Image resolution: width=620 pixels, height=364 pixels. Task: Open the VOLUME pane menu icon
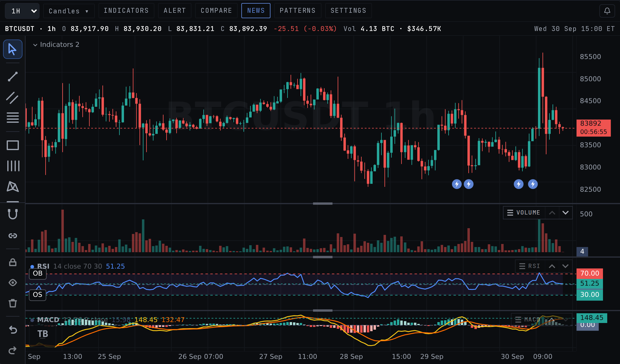510,213
